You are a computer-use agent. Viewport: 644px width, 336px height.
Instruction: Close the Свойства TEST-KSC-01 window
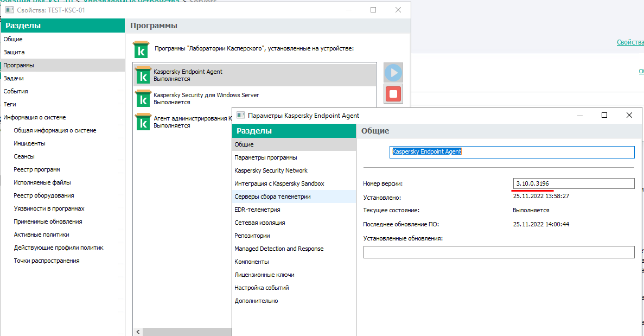398,10
